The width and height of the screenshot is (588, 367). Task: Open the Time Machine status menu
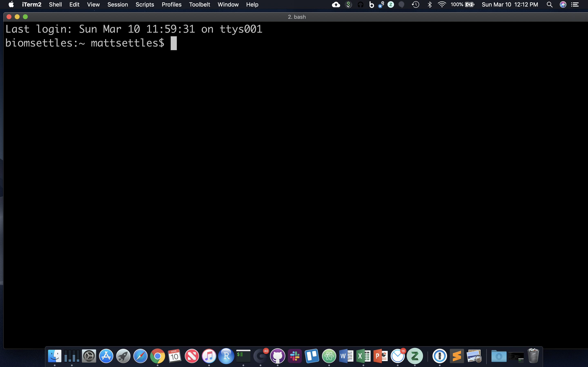415,4
